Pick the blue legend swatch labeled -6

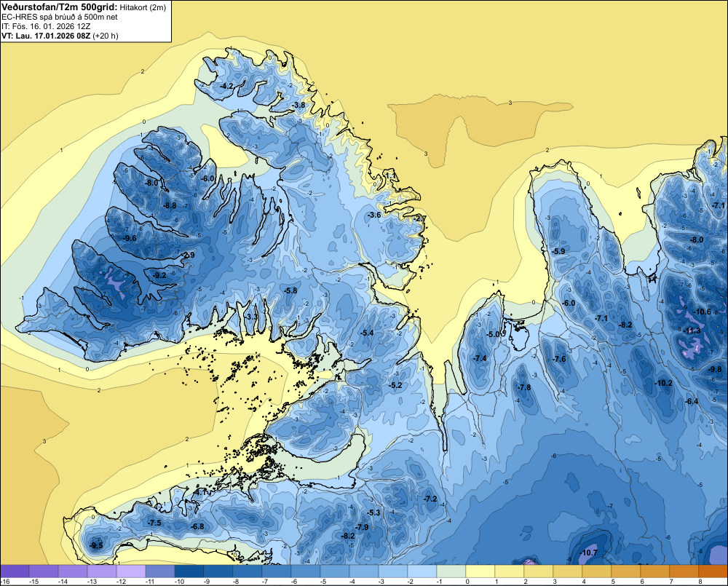(305, 571)
